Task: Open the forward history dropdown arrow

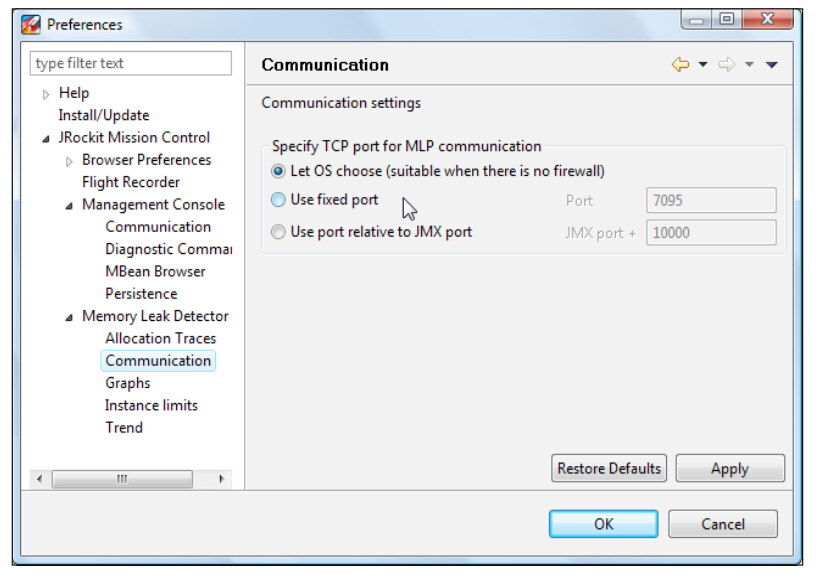Action: coord(749,65)
